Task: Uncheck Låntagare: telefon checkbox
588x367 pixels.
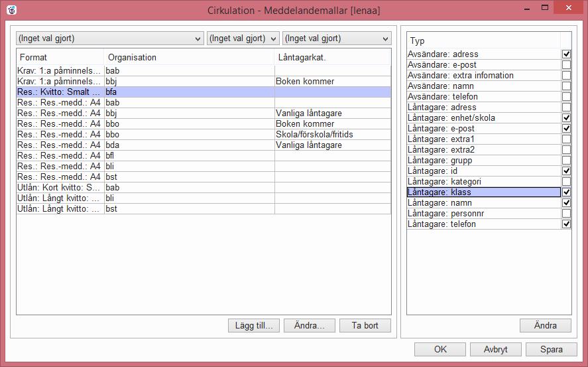Action: [x=566, y=224]
